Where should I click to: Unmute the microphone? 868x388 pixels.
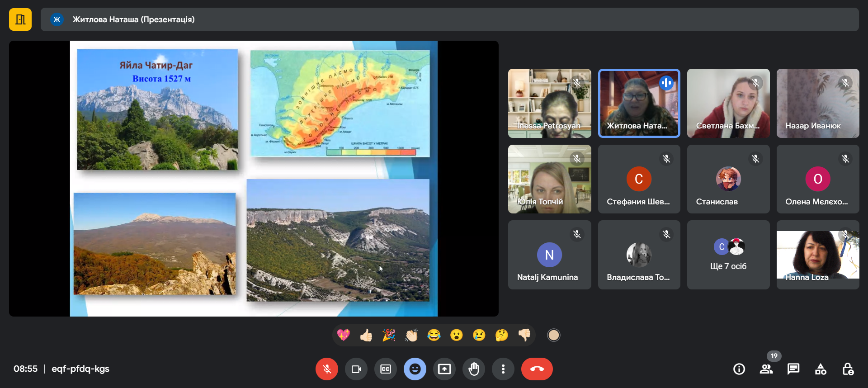coord(326,369)
